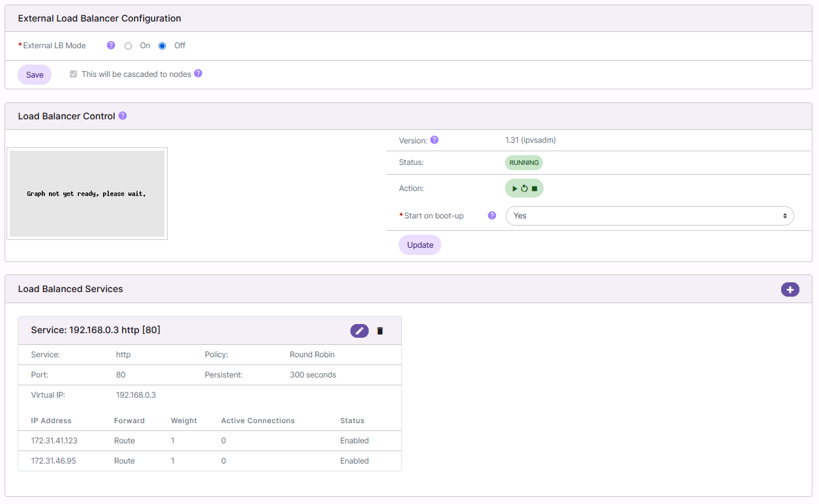
Task: Edit the 192.168.0.3 service with the pencil icon
Action: click(359, 331)
